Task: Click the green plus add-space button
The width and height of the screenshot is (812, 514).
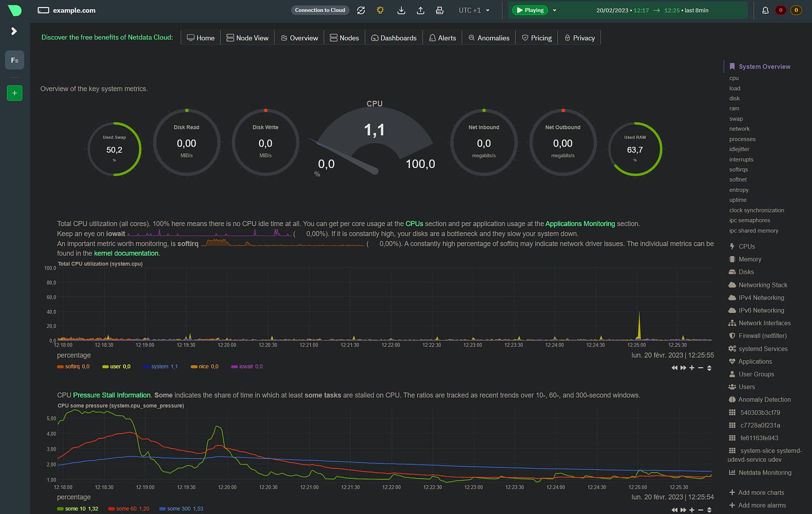Action: tap(14, 93)
